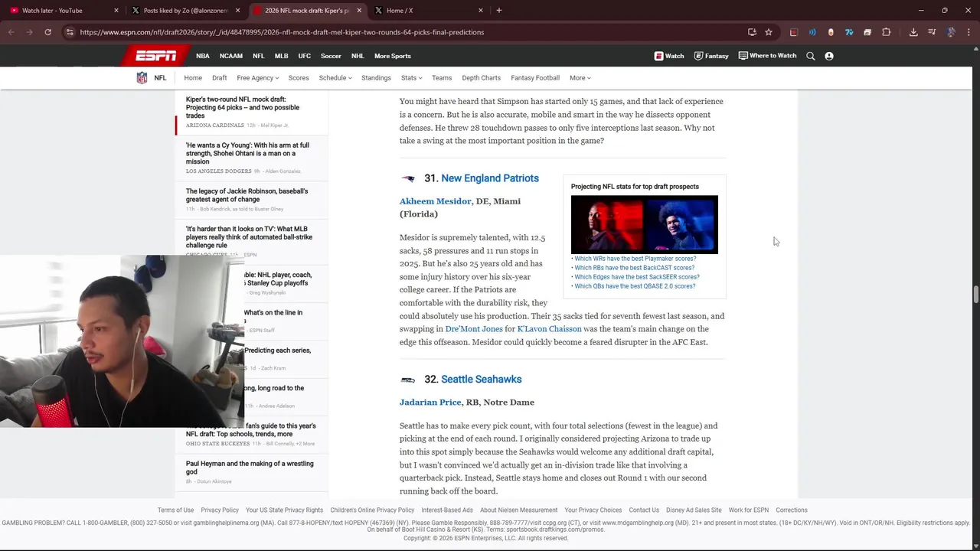Open Jadarian Price player link
This screenshot has width=980, height=551.
pos(430,403)
